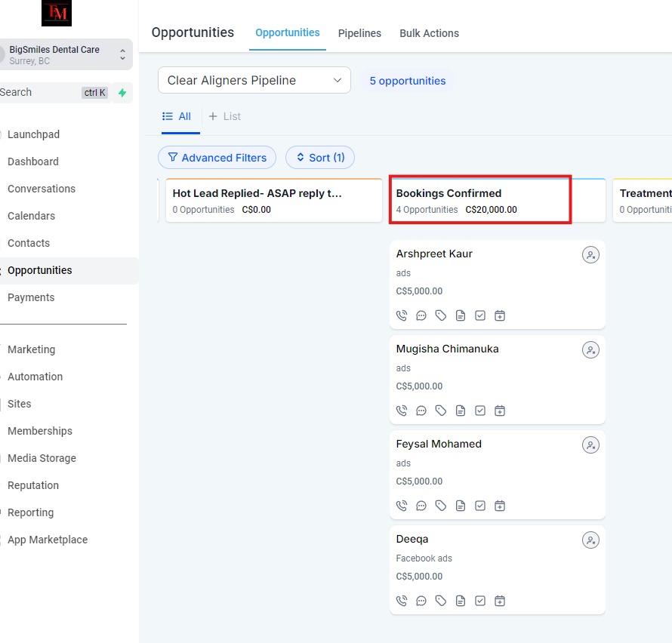Add a new List view
This screenshot has width=672, height=643.
(225, 116)
